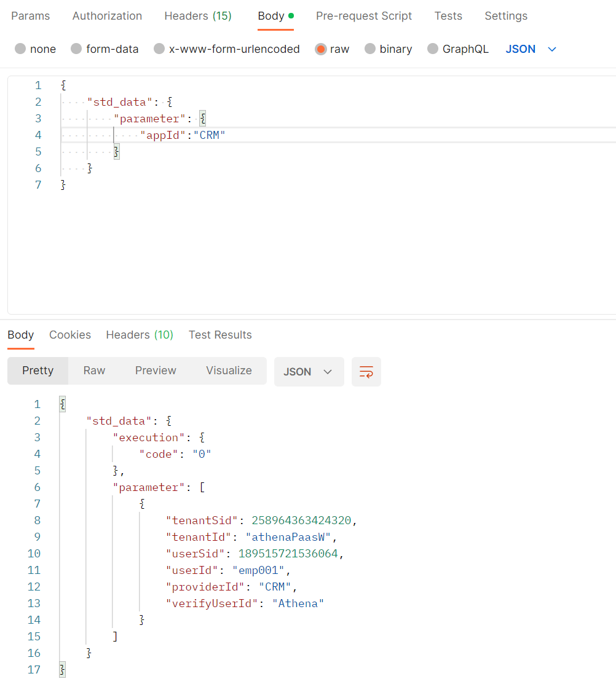Select the none body type radio
The height and width of the screenshot is (687, 616).
[x=20, y=49]
